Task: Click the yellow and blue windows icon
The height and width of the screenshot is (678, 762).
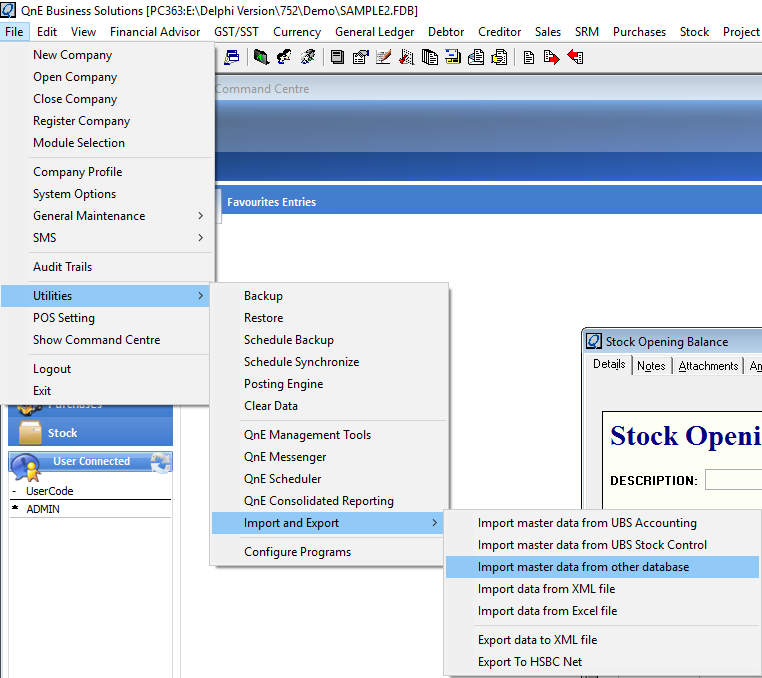Action: (452, 57)
